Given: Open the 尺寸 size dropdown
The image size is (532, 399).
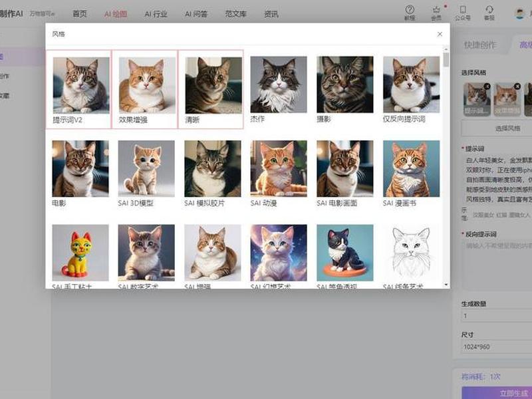Looking at the screenshot, I should (497, 346).
